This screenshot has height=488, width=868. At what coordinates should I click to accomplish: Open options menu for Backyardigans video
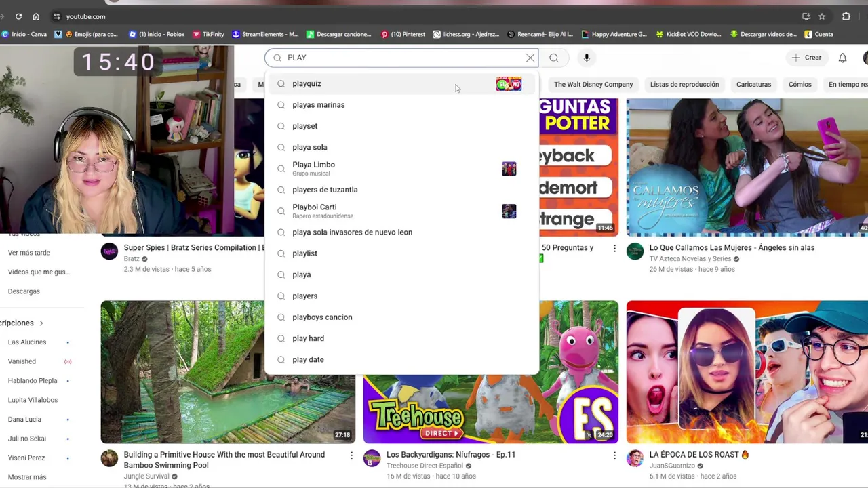point(614,456)
